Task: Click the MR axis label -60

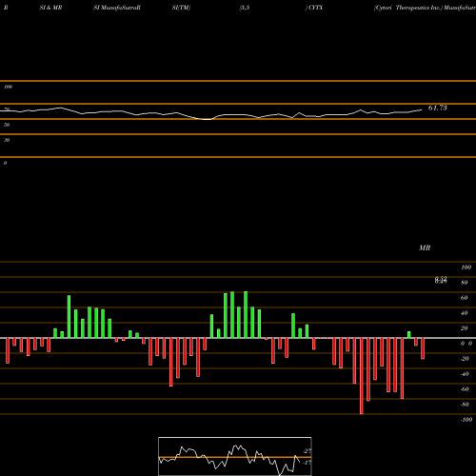Action: click(465, 389)
